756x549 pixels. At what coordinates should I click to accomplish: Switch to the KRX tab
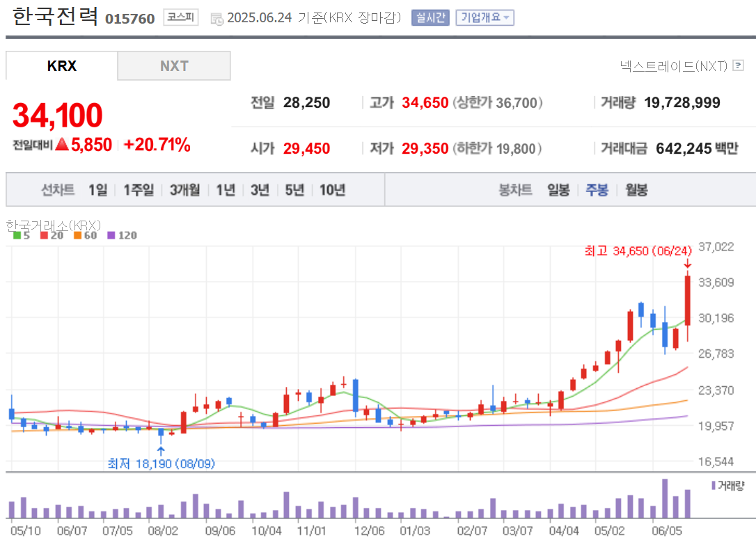click(x=62, y=66)
